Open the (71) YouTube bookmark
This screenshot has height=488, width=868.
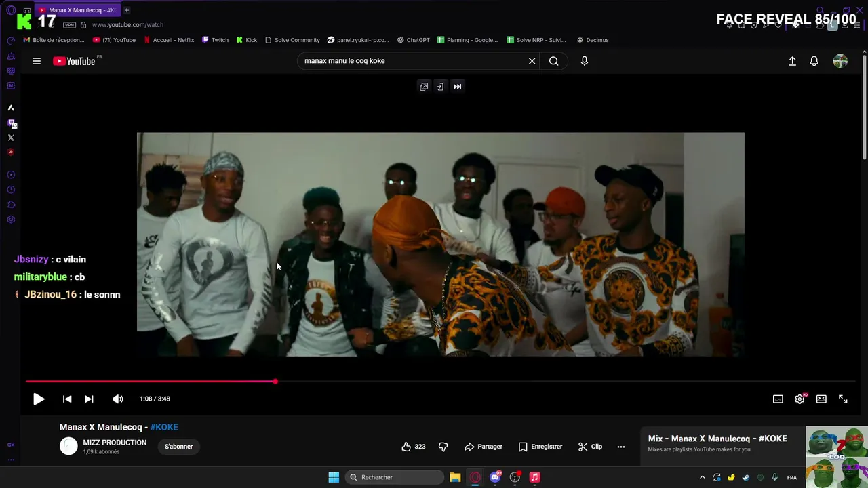click(114, 40)
